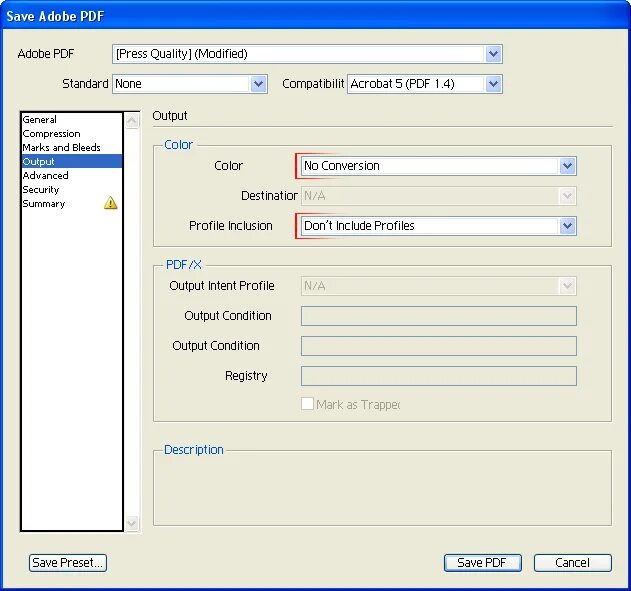Open the Output Intent Profile dropdown
The image size is (631, 591).
[439, 286]
